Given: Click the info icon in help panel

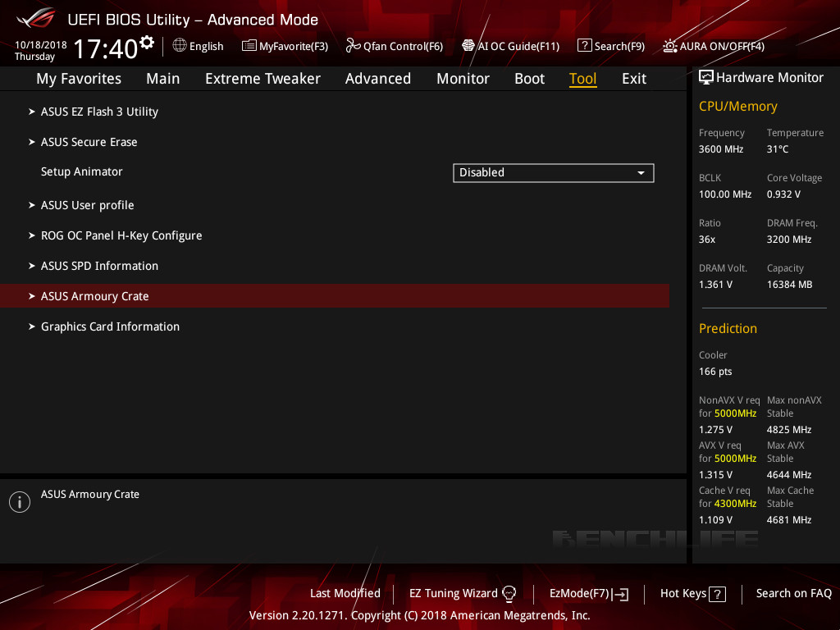Looking at the screenshot, I should (x=20, y=502).
